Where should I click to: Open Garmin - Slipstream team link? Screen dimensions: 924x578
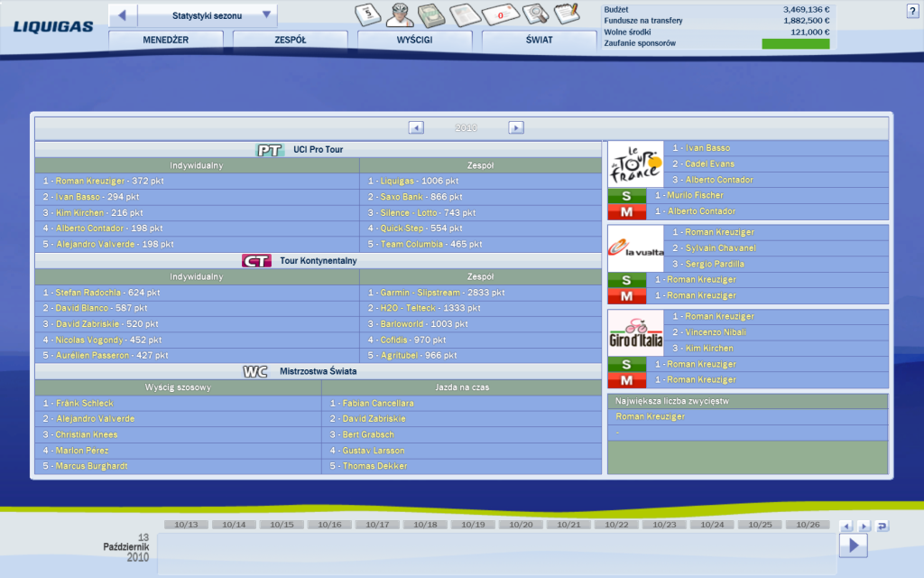[420, 293]
